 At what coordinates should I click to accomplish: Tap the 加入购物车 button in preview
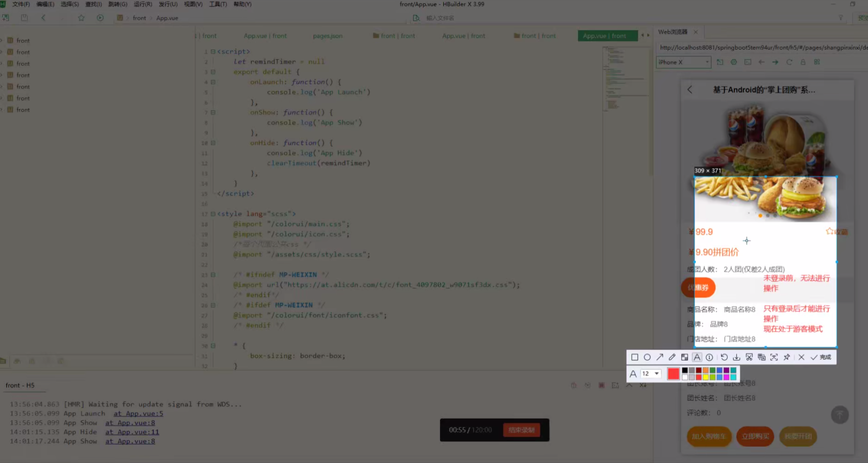point(709,436)
